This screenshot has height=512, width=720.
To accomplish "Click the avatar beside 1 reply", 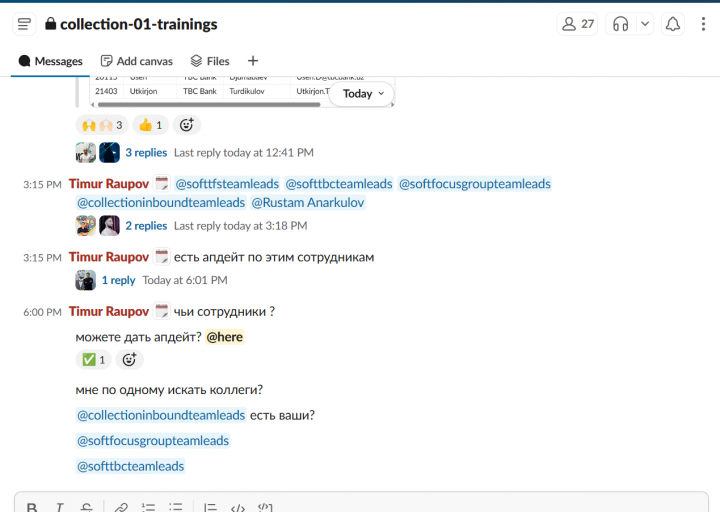I will pyautogui.click(x=86, y=280).
